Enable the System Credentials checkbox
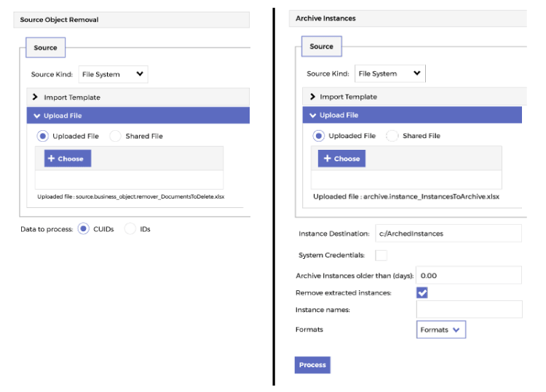 pyautogui.click(x=381, y=255)
